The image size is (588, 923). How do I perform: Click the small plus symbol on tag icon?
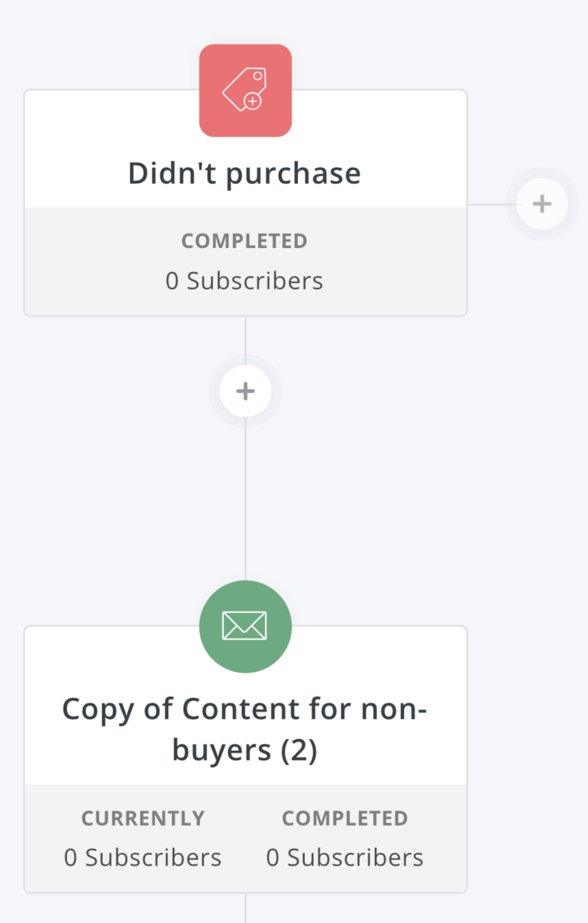(253, 101)
